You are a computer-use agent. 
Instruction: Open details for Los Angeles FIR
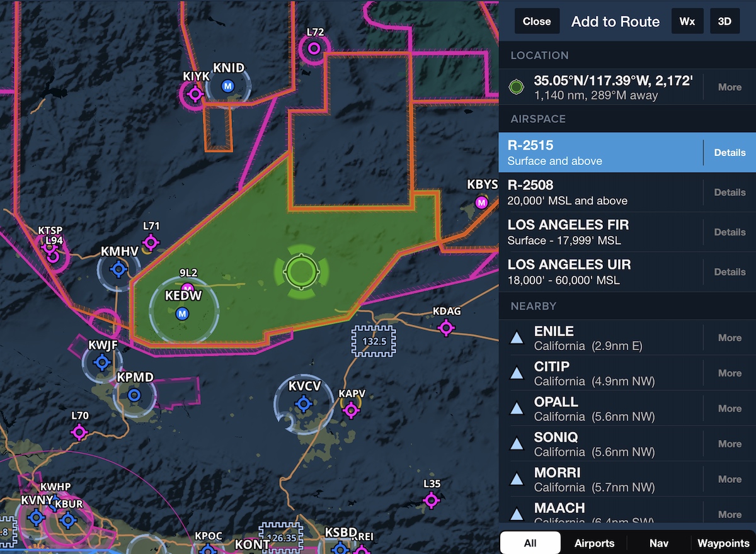coord(729,232)
